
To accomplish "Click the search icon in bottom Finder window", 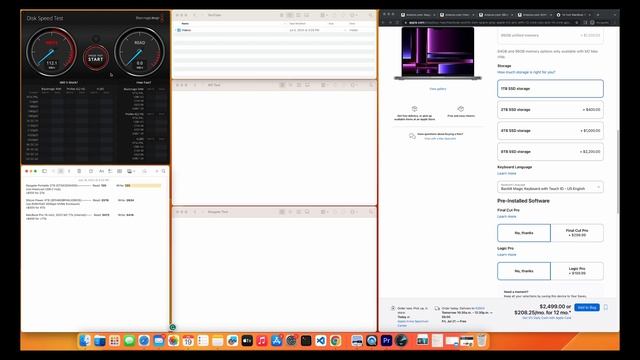I will pyautogui.click(x=371, y=212).
